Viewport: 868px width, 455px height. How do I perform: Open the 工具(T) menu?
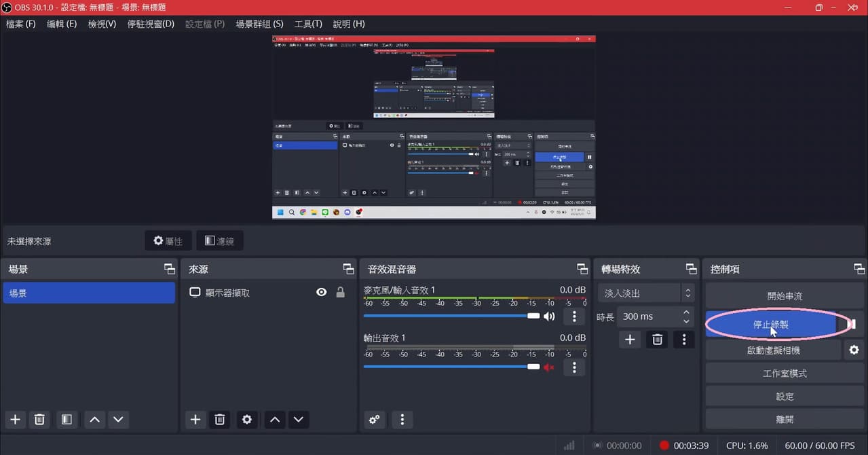[308, 24]
